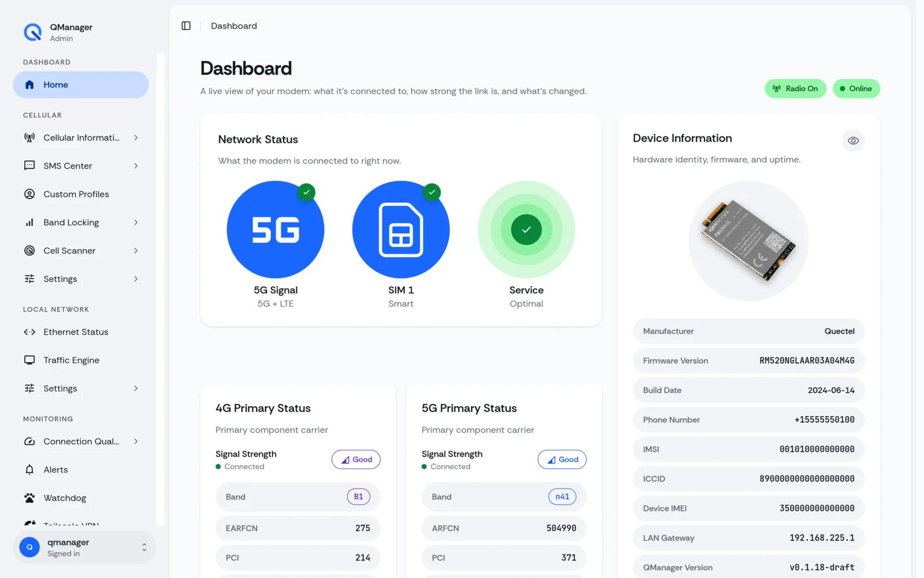Viewport: 924px width, 578px height.
Task: Toggle the Radio On badge
Action: 795,88
